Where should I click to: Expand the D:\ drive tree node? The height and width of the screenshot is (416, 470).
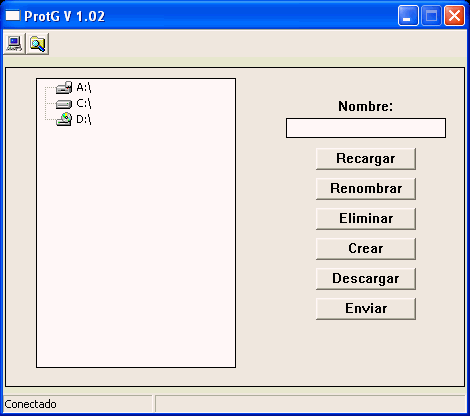click(84, 119)
